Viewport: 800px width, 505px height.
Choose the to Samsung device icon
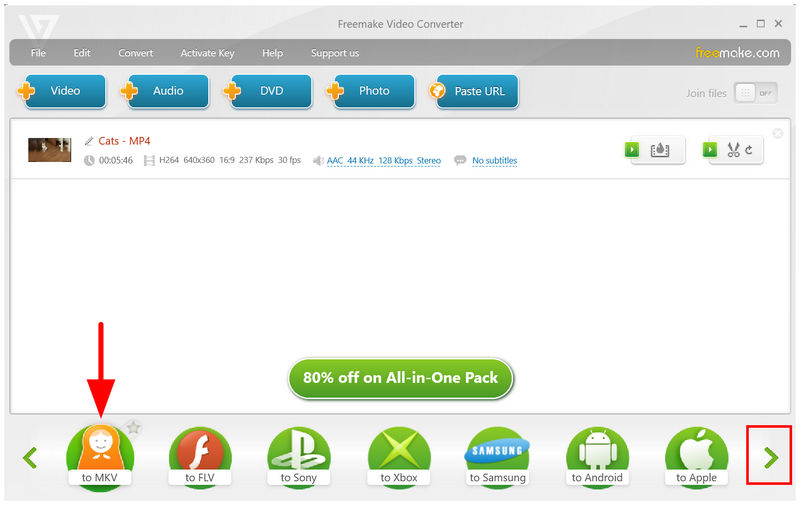[497, 458]
